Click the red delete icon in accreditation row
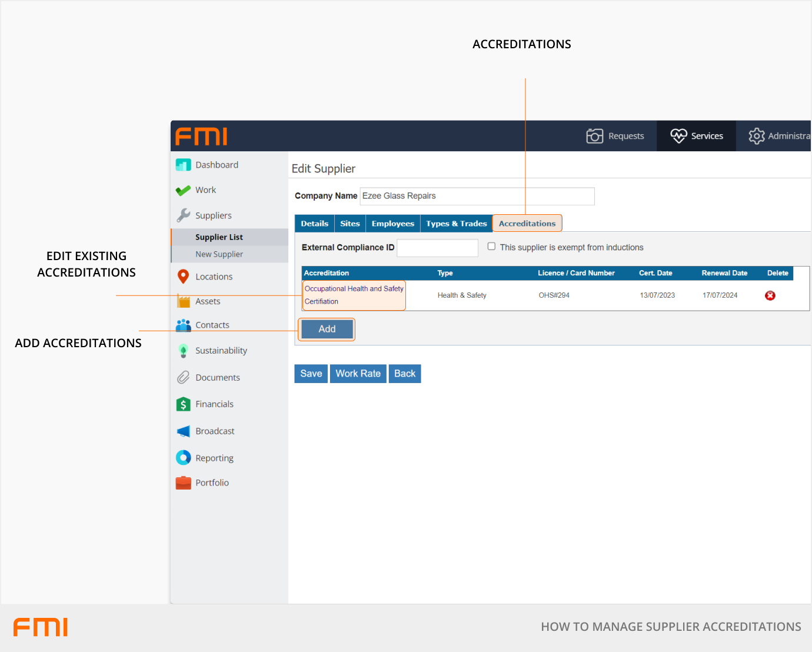The image size is (812, 652). click(x=770, y=295)
